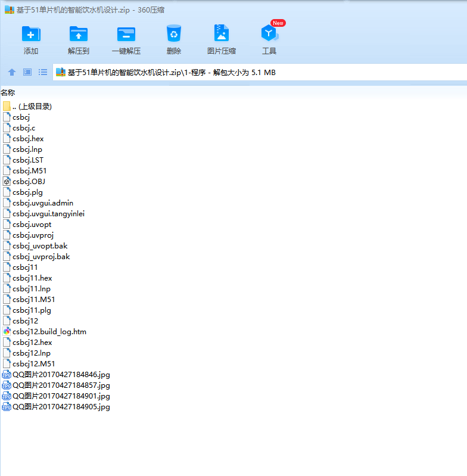Click JPG icon of QQ图片20170427184857.jpg

coord(7,385)
